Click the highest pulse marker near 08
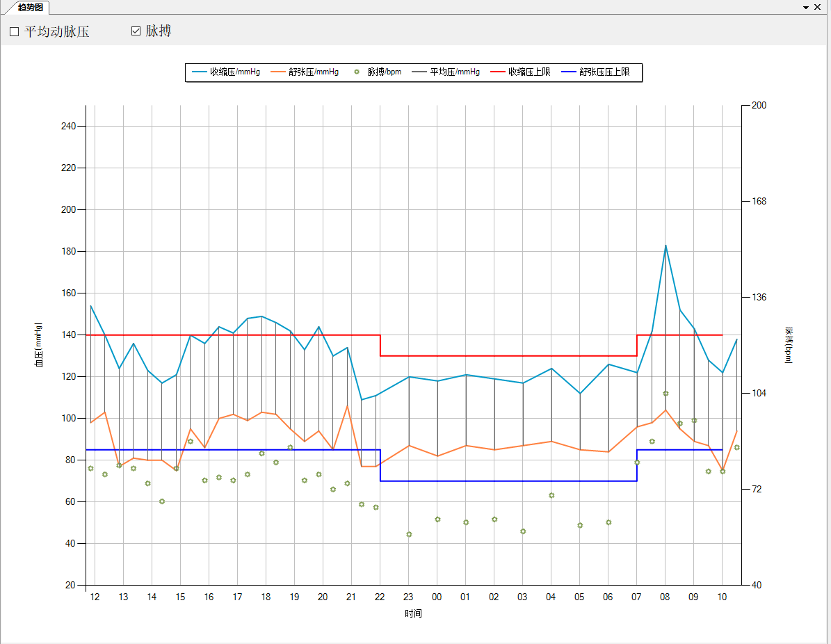This screenshot has height=644, width=831. coord(665,394)
